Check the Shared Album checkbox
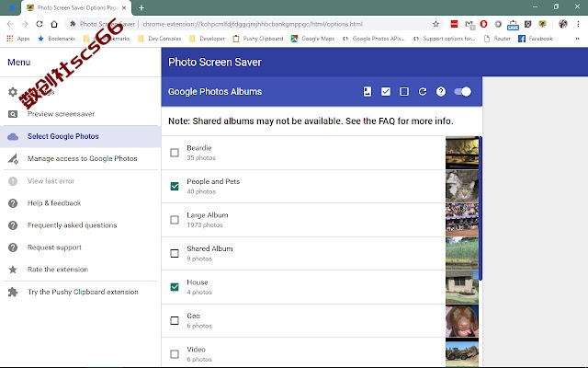 (175, 254)
